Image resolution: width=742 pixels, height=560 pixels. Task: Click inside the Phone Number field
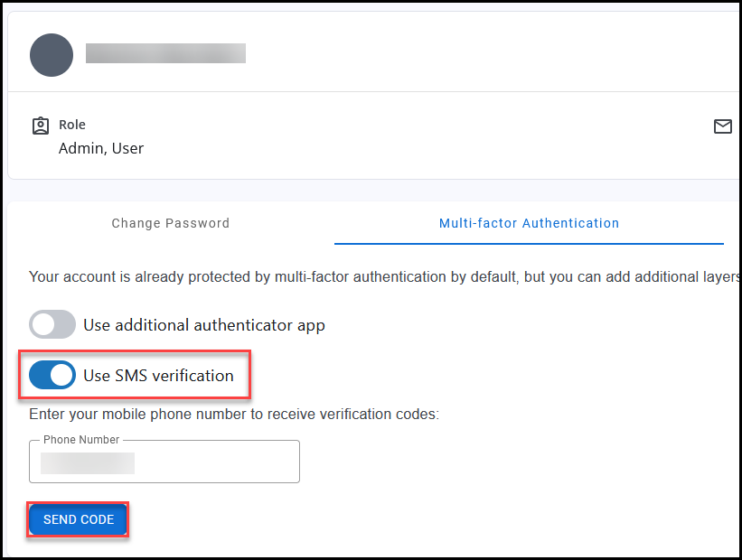pos(164,462)
